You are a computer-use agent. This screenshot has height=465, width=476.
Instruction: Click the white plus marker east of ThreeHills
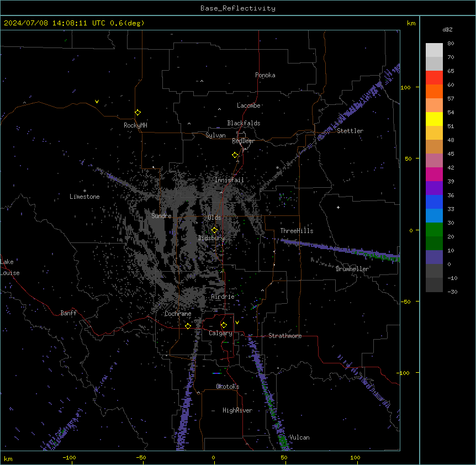click(x=338, y=207)
